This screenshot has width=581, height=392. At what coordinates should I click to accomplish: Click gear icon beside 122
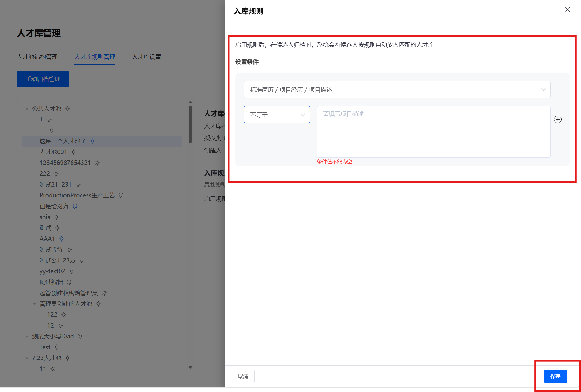pyautogui.click(x=63, y=315)
